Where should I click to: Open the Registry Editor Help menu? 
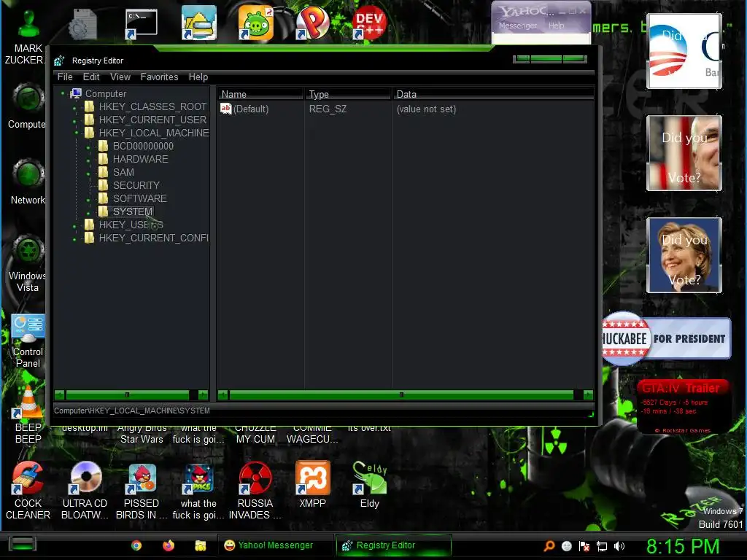(x=198, y=77)
